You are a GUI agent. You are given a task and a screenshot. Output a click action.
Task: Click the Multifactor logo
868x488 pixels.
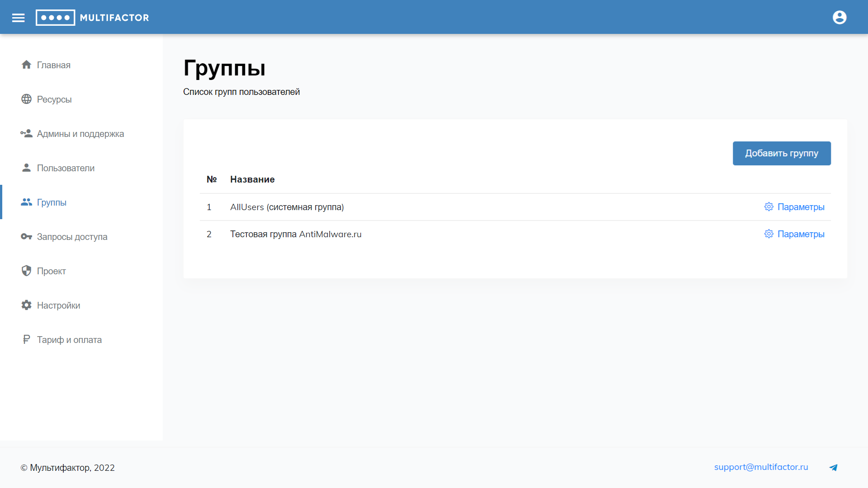tap(92, 18)
